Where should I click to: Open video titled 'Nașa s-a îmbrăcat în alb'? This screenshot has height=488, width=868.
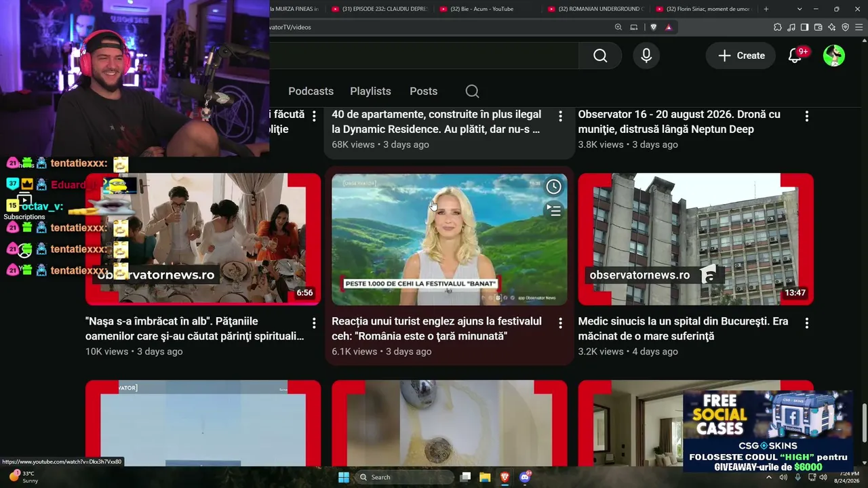[x=195, y=329]
